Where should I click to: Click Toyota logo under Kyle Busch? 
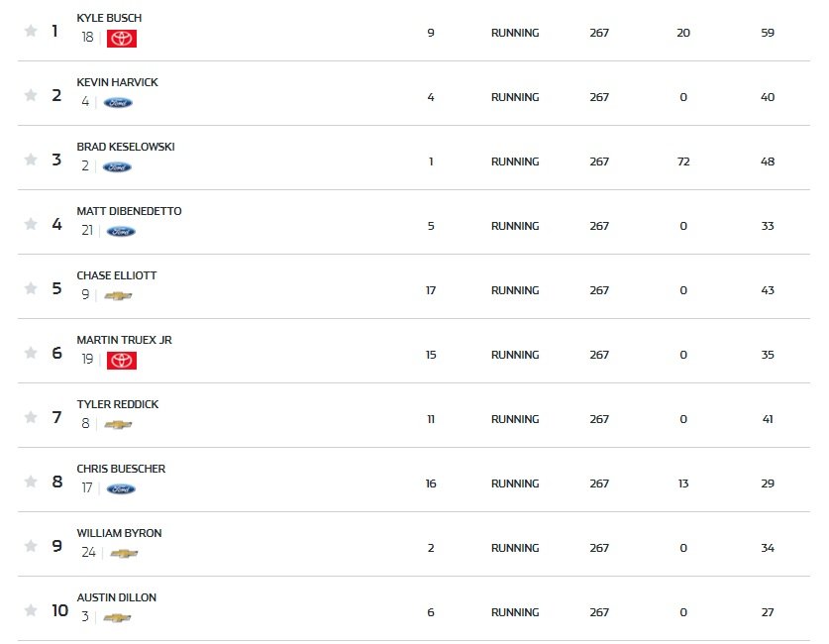[x=122, y=38]
